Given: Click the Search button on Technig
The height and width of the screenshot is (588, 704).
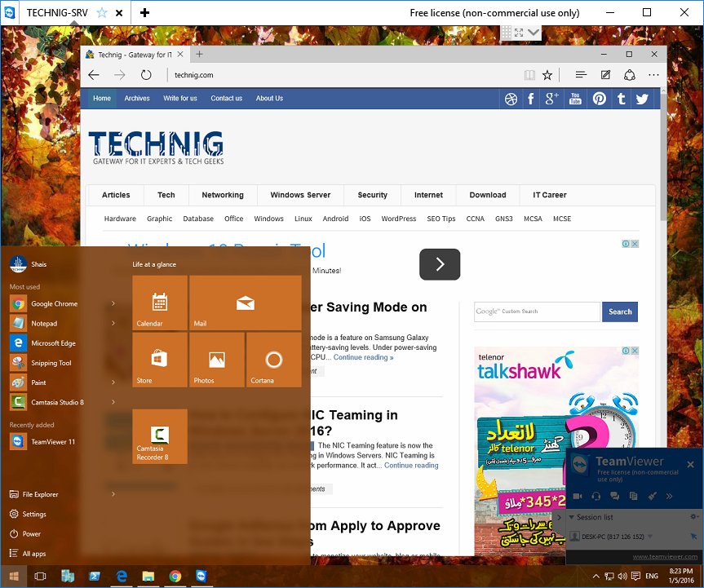Looking at the screenshot, I should click(620, 312).
